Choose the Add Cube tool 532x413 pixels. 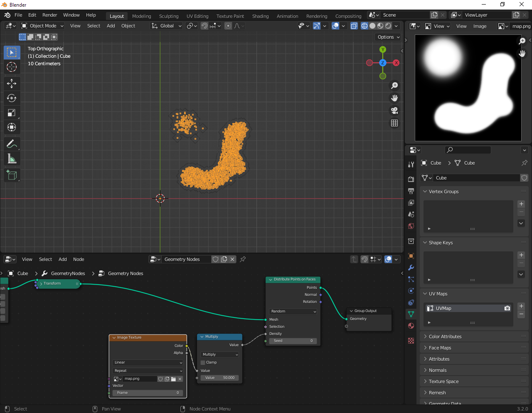[12, 175]
